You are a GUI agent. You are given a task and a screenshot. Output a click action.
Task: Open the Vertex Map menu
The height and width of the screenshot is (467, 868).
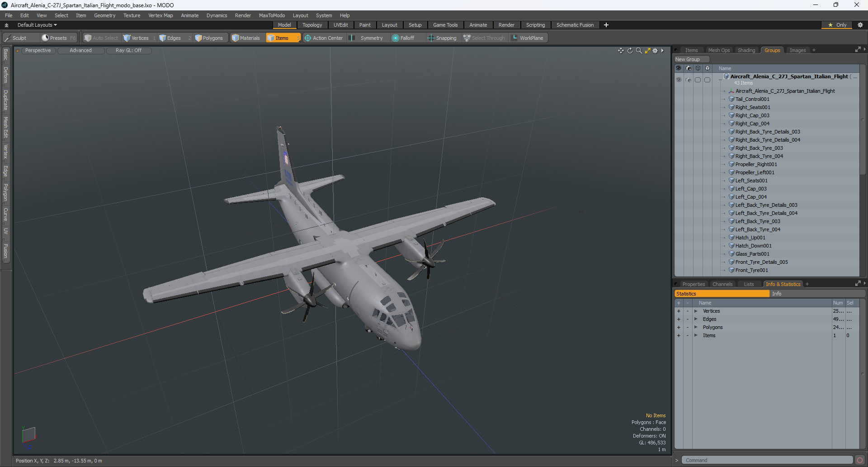click(x=160, y=15)
